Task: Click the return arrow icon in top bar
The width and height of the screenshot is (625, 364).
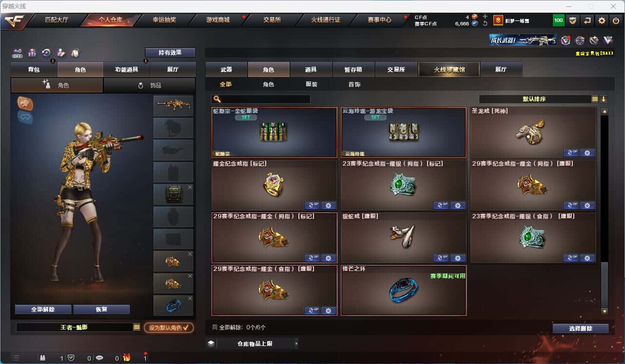Action: (x=587, y=20)
